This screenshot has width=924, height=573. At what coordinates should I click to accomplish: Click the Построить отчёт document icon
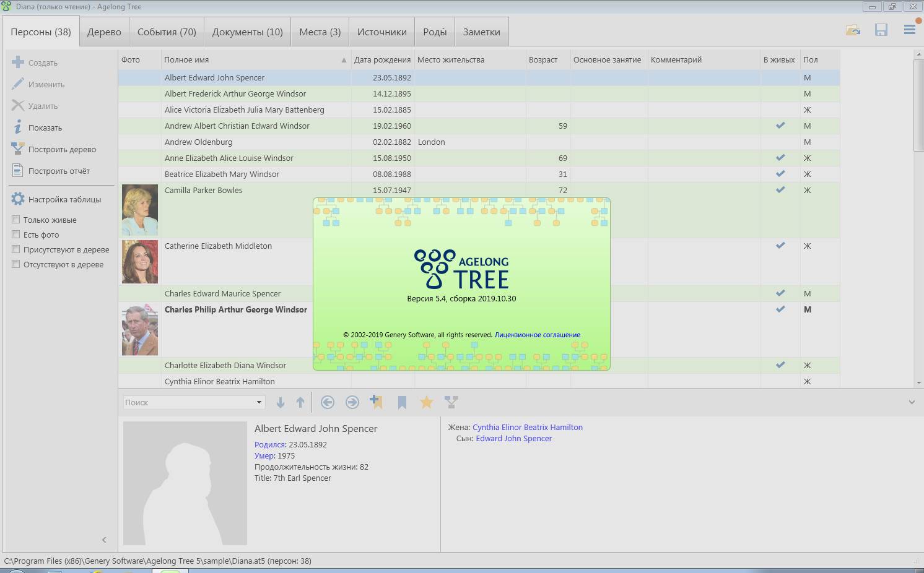(18, 171)
